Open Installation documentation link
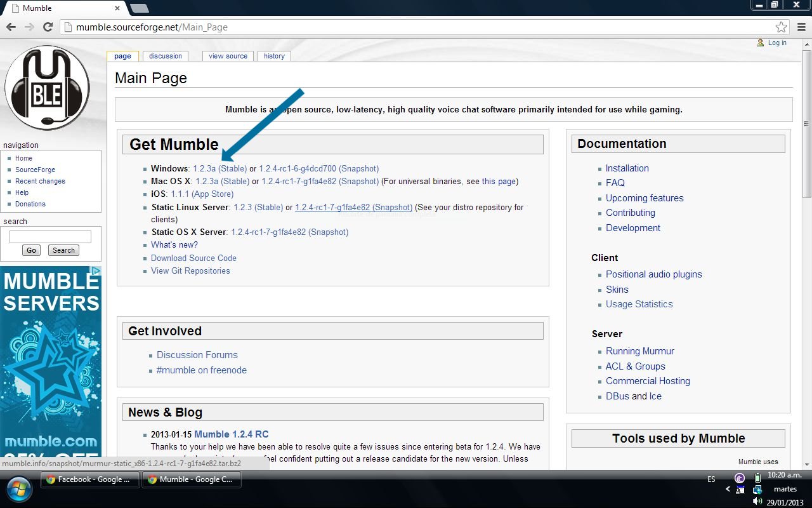Viewport: 812px width, 508px height. coord(627,168)
